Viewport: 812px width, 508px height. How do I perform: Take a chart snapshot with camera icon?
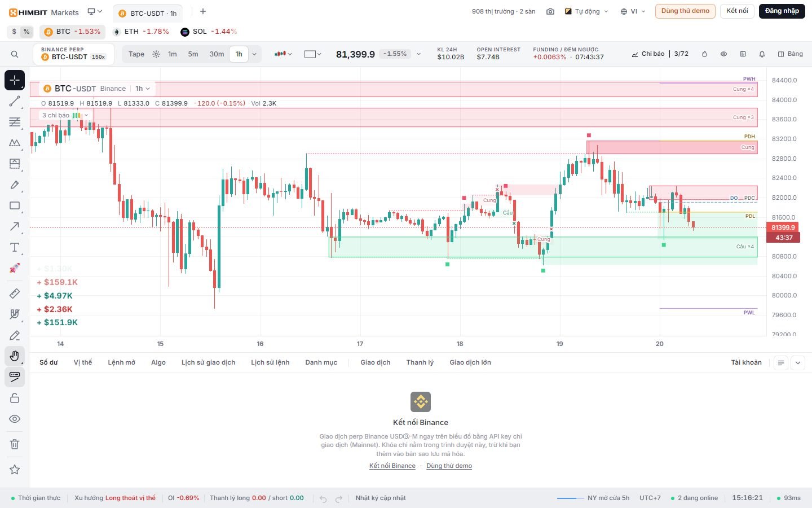pyautogui.click(x=550, y=11)
